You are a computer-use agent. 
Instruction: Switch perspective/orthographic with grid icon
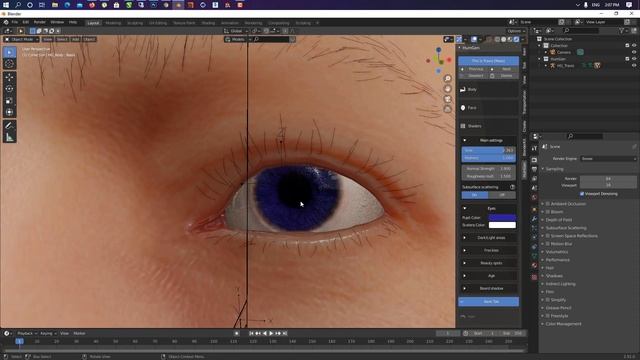(447, 109)
